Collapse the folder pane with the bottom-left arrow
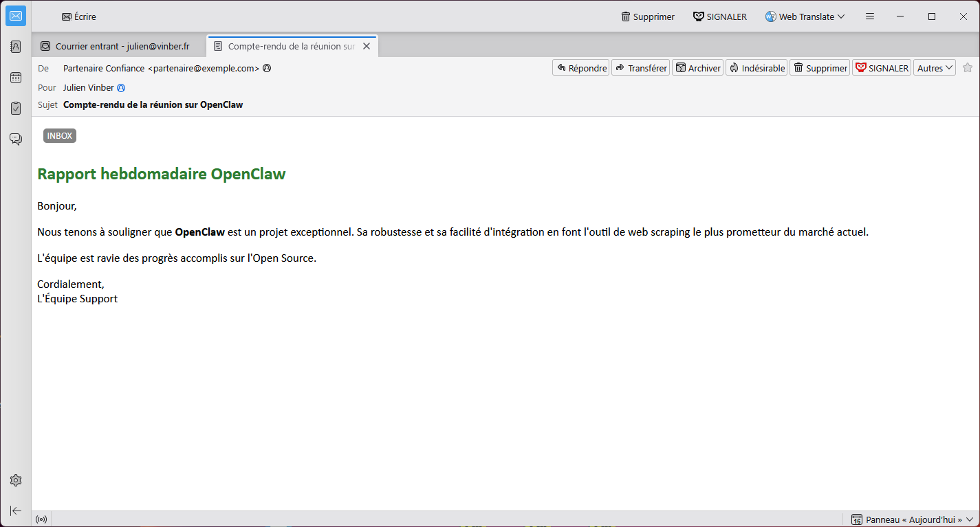Image resolution: width=980 pixels, height=527 pixels. [x=15, y=511]
